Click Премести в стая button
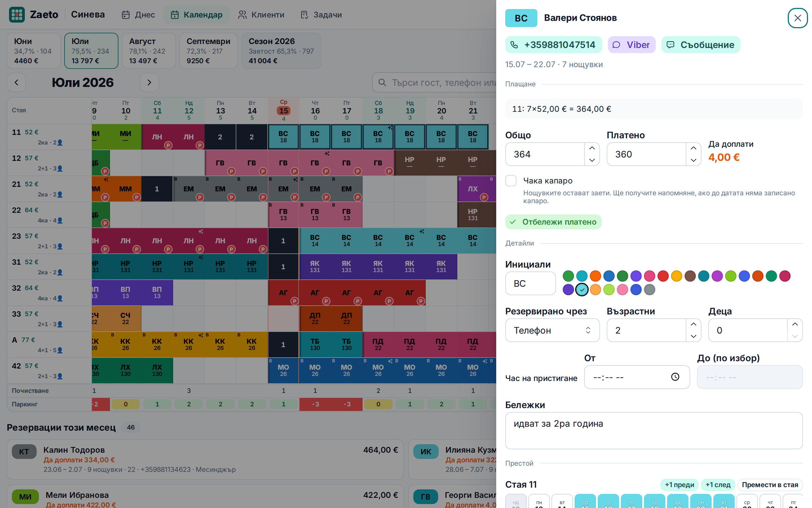812x508 pixels. pyautogui.click(x=770, y=485)
